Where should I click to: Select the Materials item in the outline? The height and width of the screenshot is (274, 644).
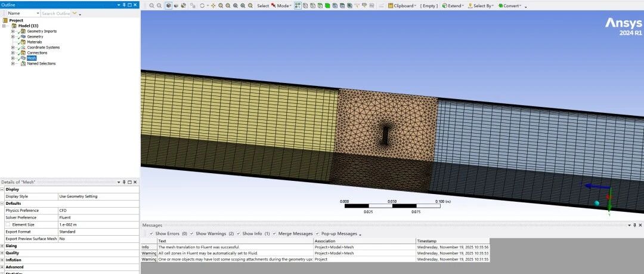coord(35,42)
